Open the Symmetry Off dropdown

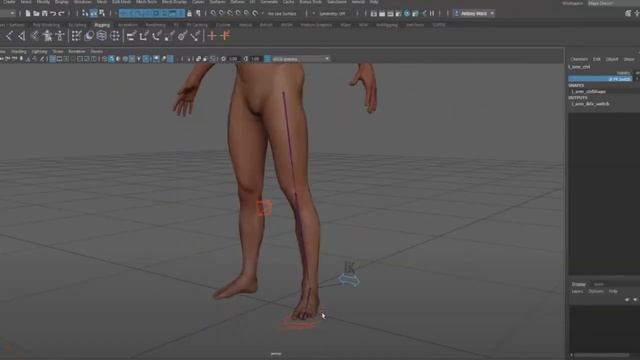point(332,13)
